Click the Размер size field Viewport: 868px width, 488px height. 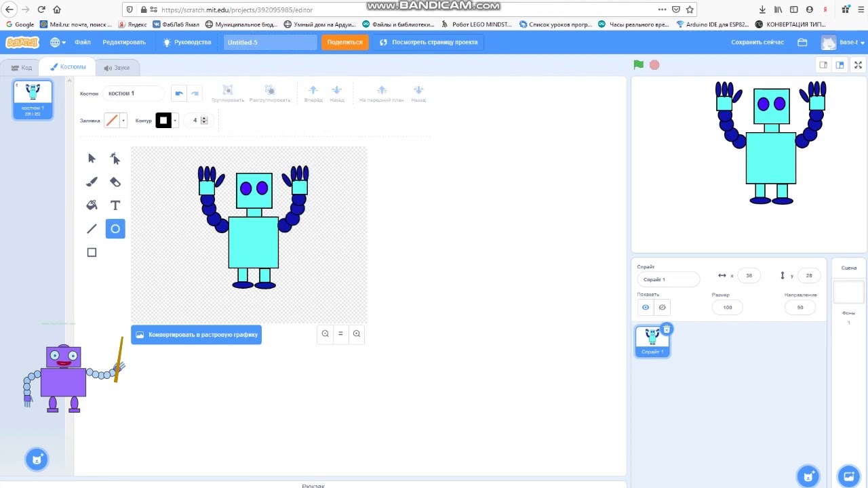point(728,308)
